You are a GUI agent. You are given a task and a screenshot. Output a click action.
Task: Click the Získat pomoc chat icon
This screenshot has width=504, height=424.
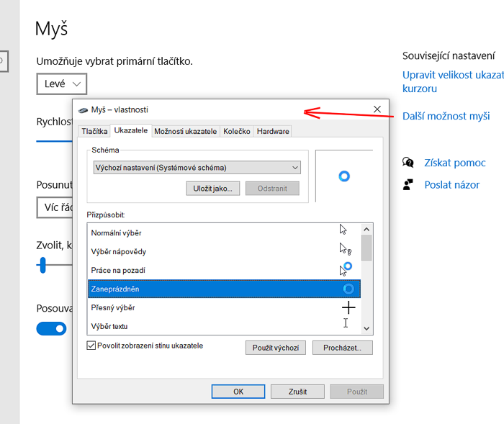coord(408,163)
